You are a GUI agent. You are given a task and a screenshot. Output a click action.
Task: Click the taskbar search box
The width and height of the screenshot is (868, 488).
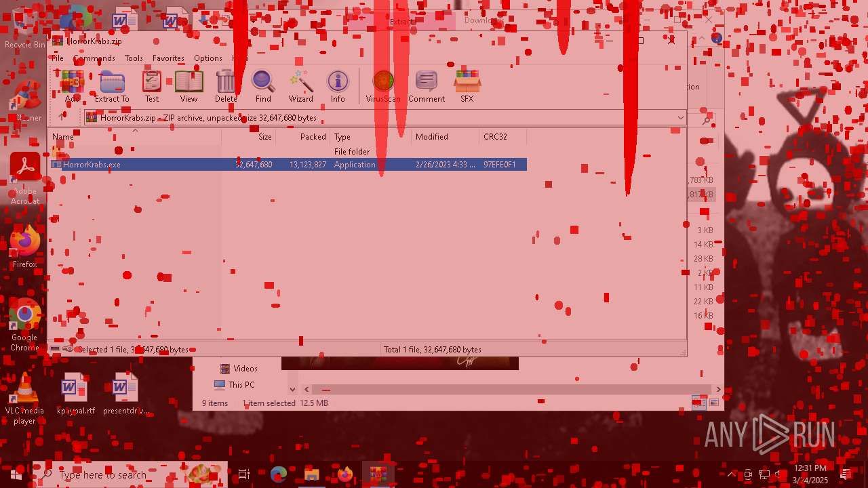(130, 474)
